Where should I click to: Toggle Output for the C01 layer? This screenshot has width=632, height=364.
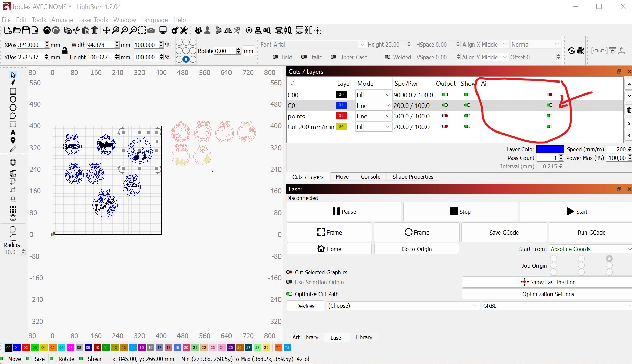click(445, 105)
